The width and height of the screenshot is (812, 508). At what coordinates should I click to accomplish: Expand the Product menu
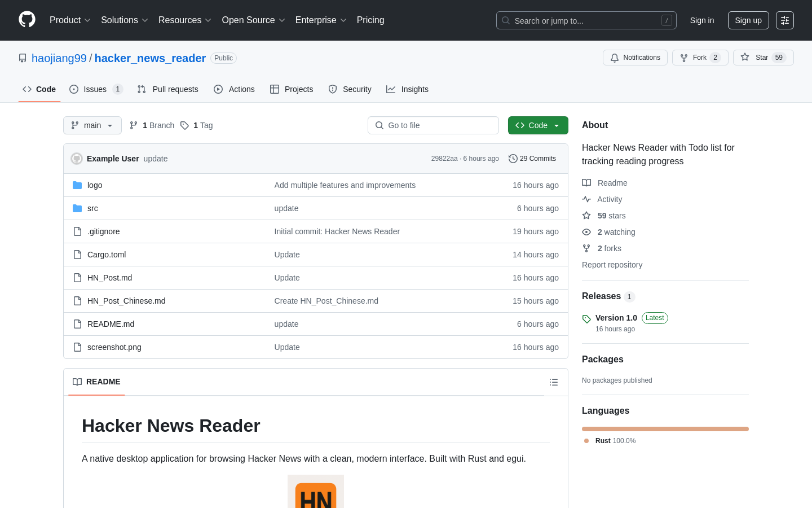tap(70, 20)
